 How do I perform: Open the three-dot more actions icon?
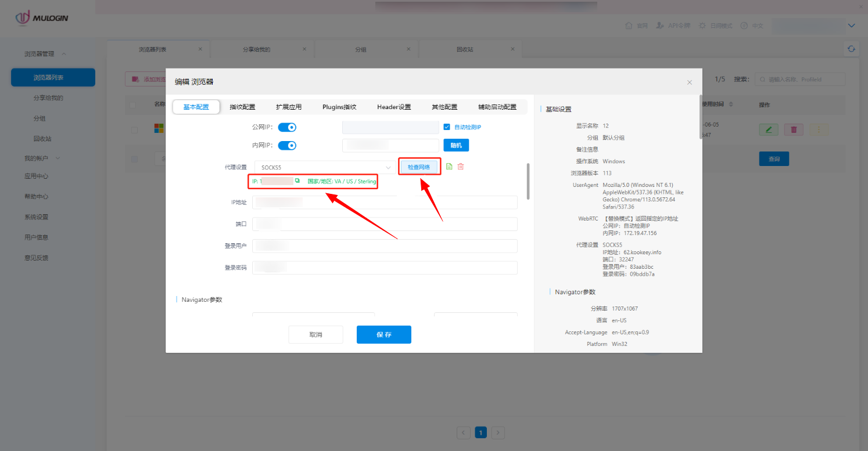tap(819, 129)
